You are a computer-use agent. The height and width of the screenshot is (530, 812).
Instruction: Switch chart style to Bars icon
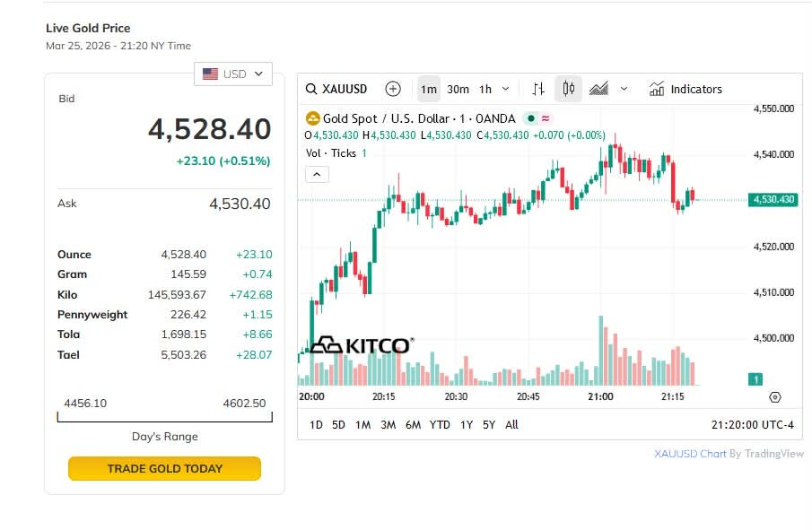click(x=538, y=89)
